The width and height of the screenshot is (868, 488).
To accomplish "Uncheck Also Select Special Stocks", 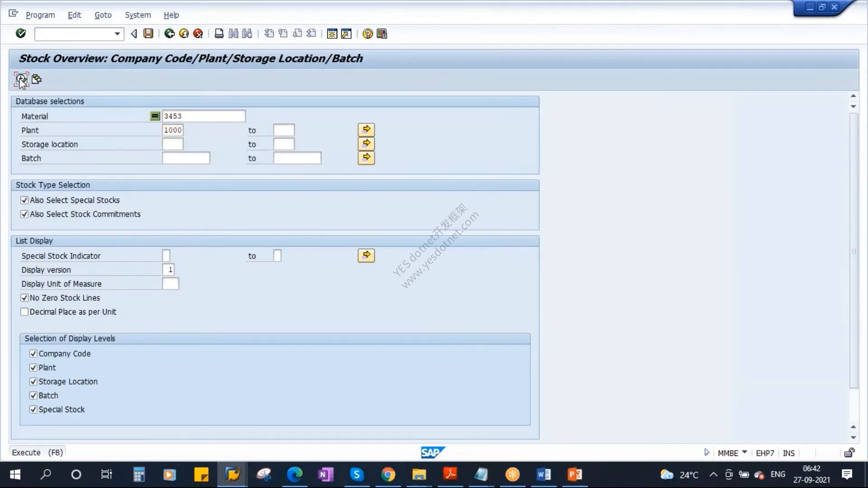I will (24, 200).
